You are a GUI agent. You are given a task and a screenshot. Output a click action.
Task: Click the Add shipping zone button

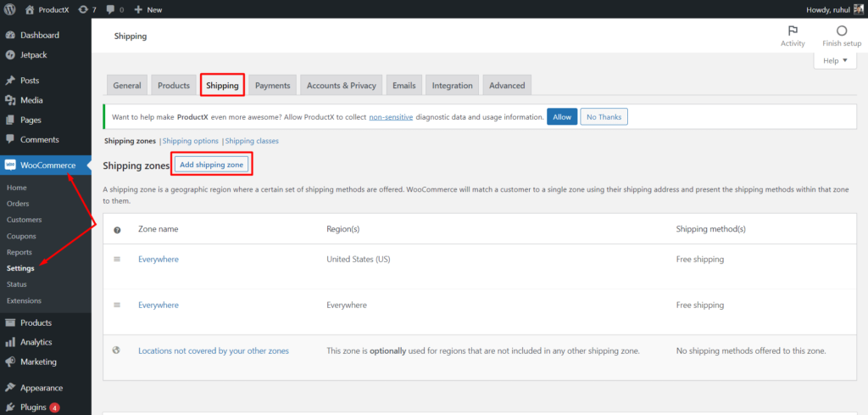tap(211, 165)
